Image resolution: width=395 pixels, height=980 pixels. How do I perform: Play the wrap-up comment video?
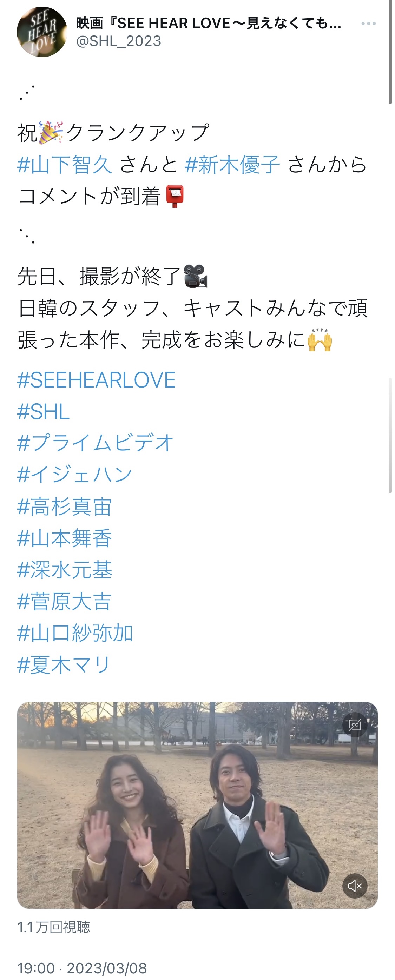click(x=197, y=805)
